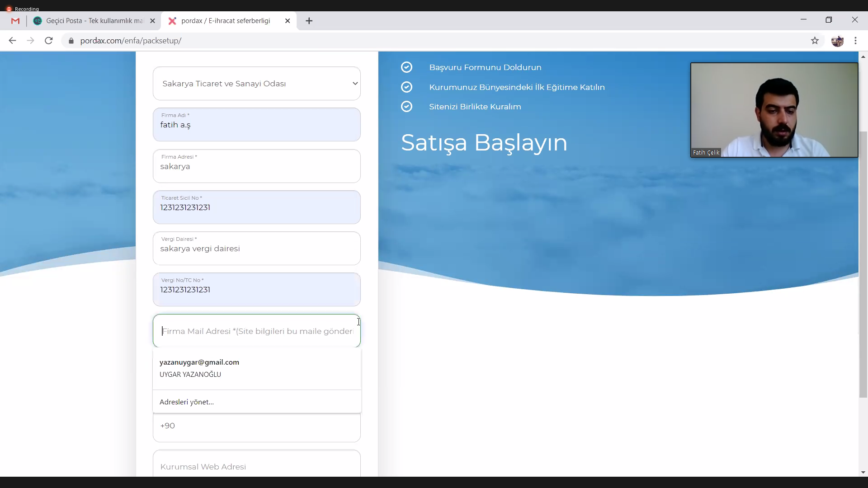868x488 pixels.
Task: Bookmark this page with the star icon
Action: (815, 41)
